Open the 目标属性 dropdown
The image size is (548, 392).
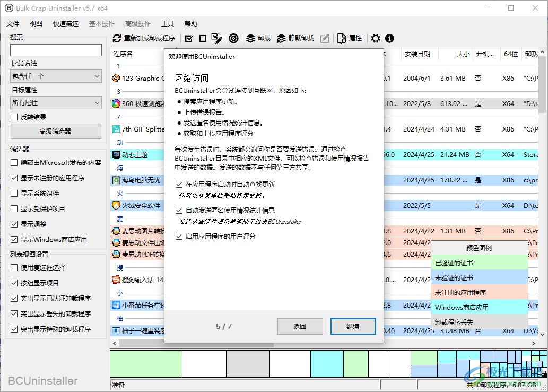pyautogui.click(x=55, y=101)
